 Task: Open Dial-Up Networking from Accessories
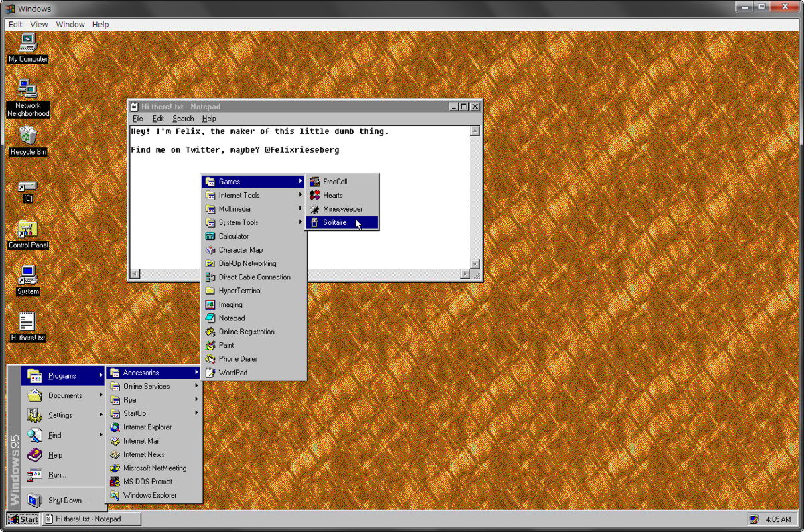tap(253, 263)
